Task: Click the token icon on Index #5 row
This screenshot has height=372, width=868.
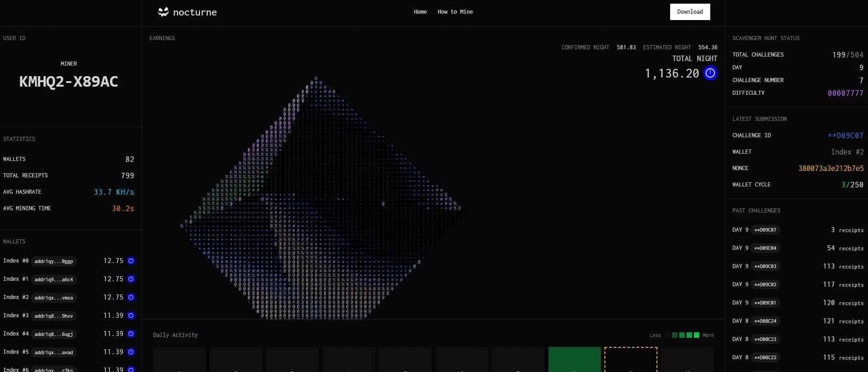Action: pyautogui.click(x=131, y=352)
